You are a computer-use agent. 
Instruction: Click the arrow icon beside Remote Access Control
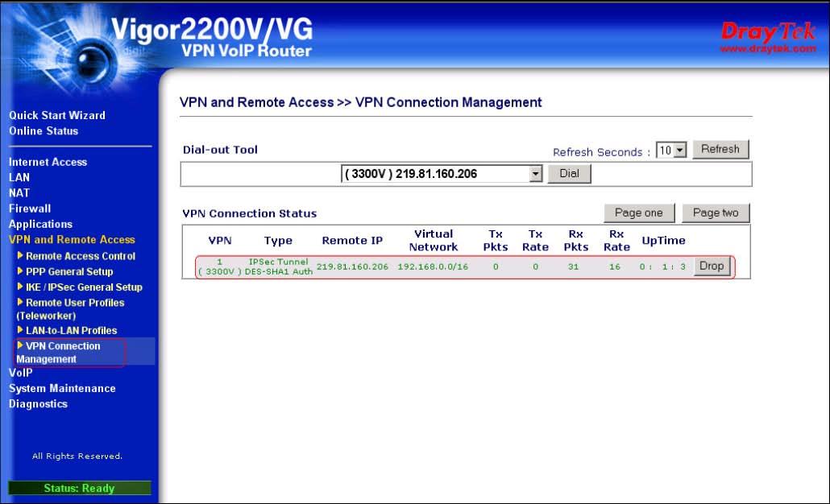point(20,256)
